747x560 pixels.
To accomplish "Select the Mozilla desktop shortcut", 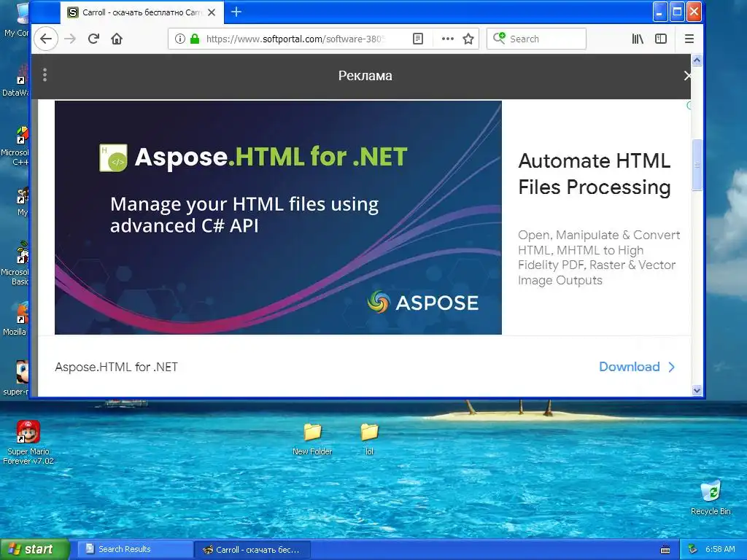I will coord(17,319).
